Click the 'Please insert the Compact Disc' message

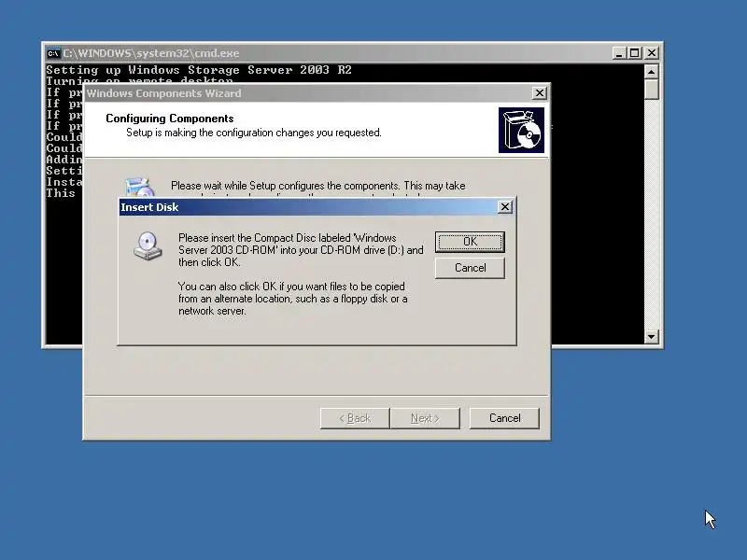tap(301, 250)
